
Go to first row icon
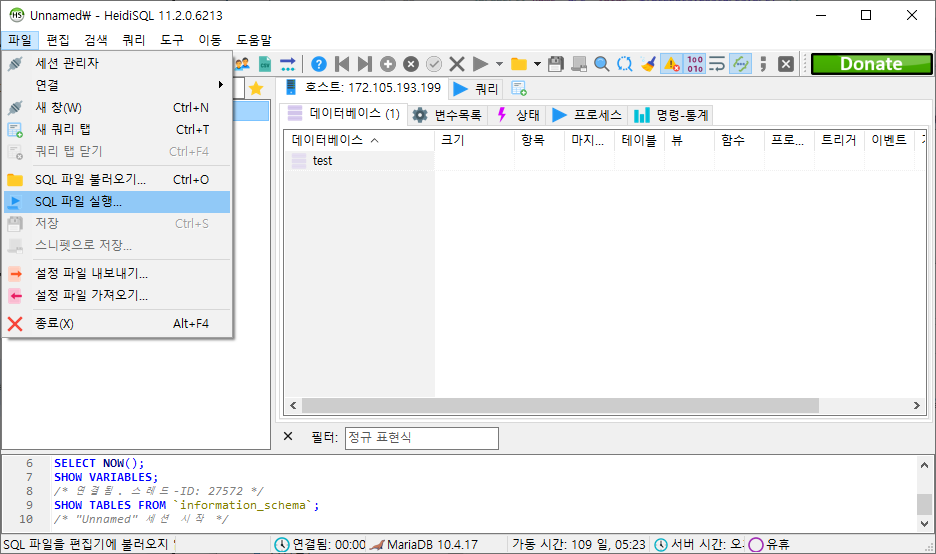pyautogui.click(x=342, y=64)
